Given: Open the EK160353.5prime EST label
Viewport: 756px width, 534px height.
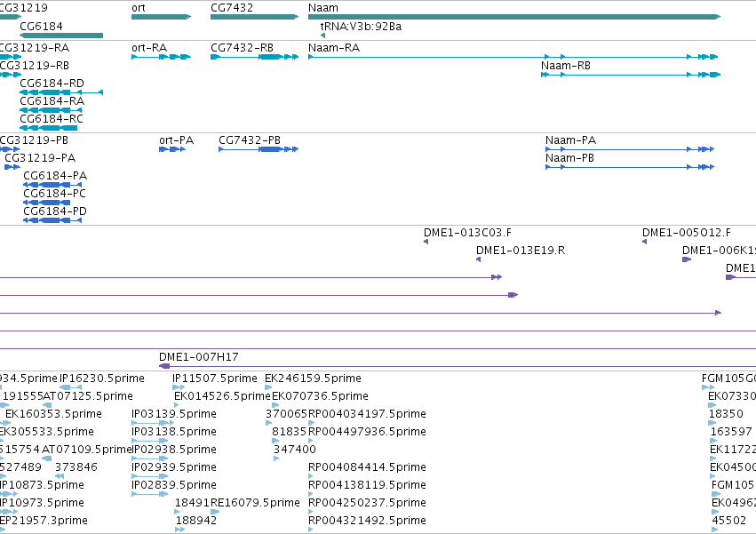Looking at the screenshot, I should (53, 414).
